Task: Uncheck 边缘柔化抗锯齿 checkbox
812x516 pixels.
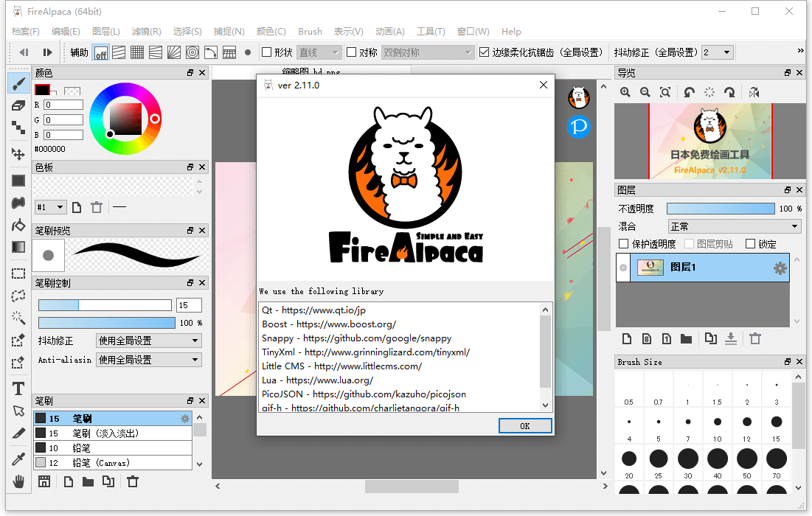Action: click(485, 52)
